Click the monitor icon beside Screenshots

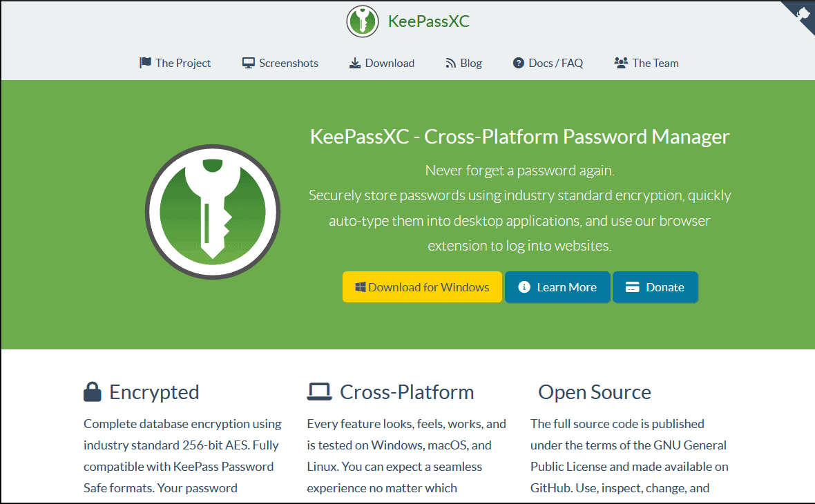[248, 62]
